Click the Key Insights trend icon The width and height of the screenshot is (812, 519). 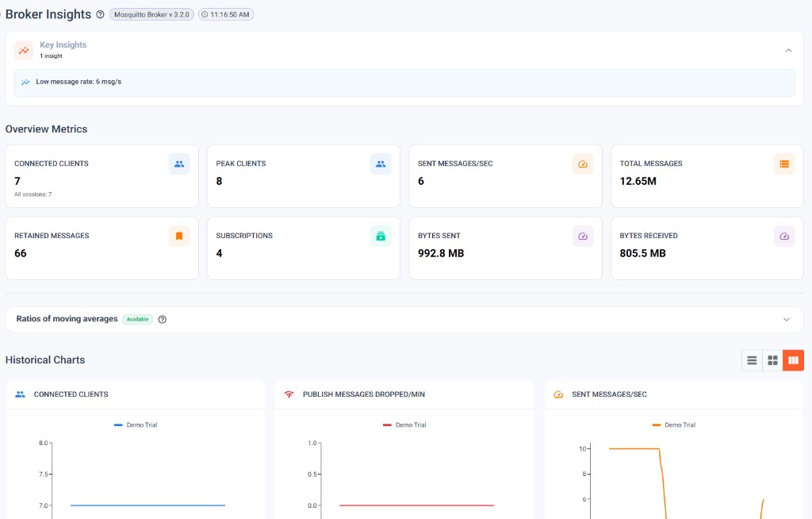point(24,50)
